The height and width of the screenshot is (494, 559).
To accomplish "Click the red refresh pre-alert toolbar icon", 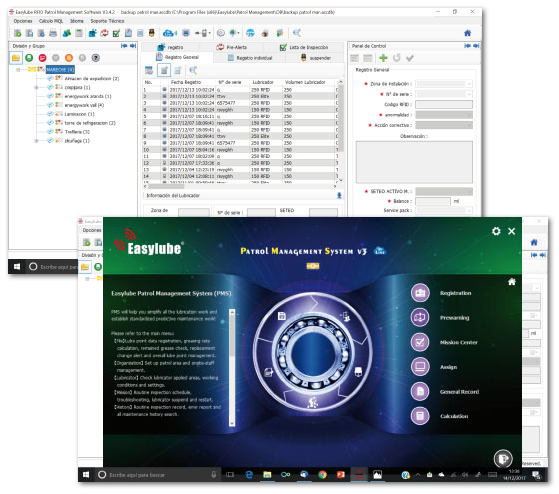I will (x=104, y=33).
